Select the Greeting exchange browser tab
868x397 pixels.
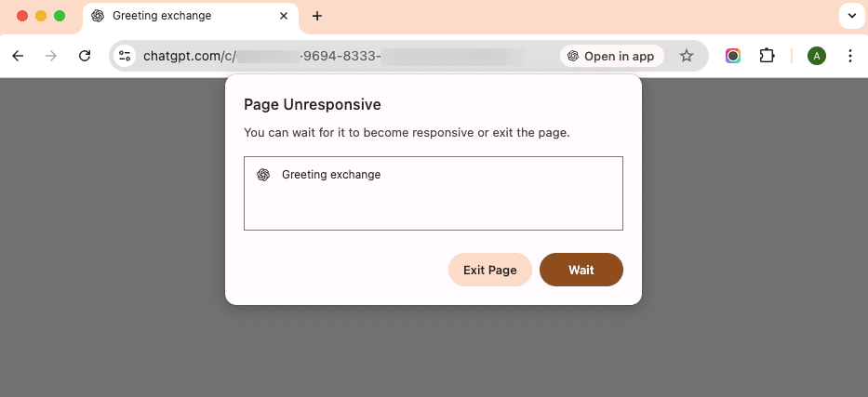(x=191, y=17)
